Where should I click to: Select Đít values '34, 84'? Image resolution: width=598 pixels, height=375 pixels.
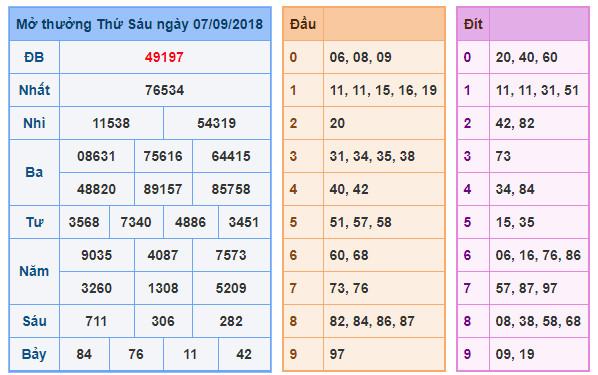click(x=515, y=189)
